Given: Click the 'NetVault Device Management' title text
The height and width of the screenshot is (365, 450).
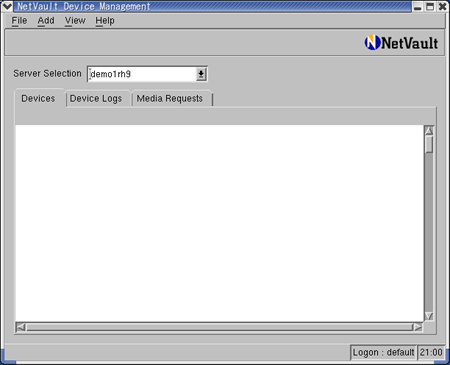Looking at the screenshot, I should pyautogui.click(x=84, y=6).
